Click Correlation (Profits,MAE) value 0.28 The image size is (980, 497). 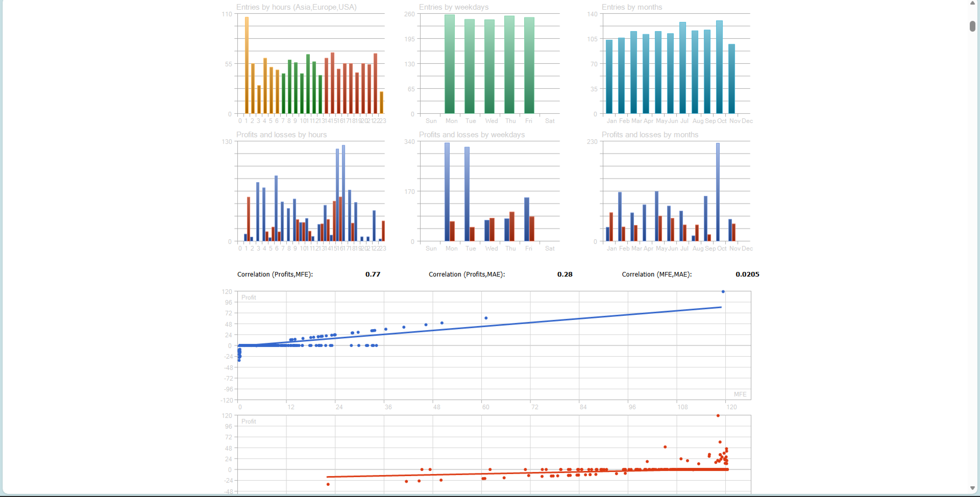coord(565,275)
